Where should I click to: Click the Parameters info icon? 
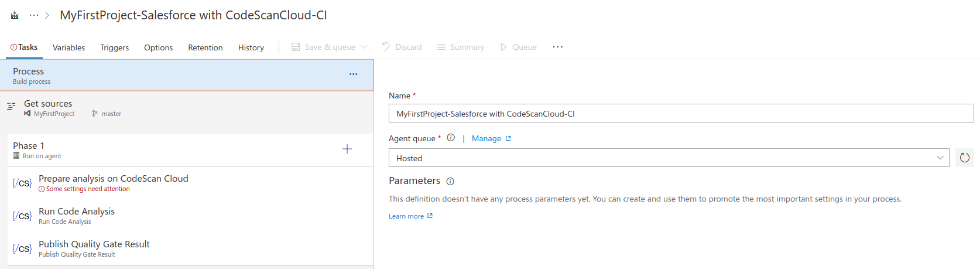coord(450,182)
